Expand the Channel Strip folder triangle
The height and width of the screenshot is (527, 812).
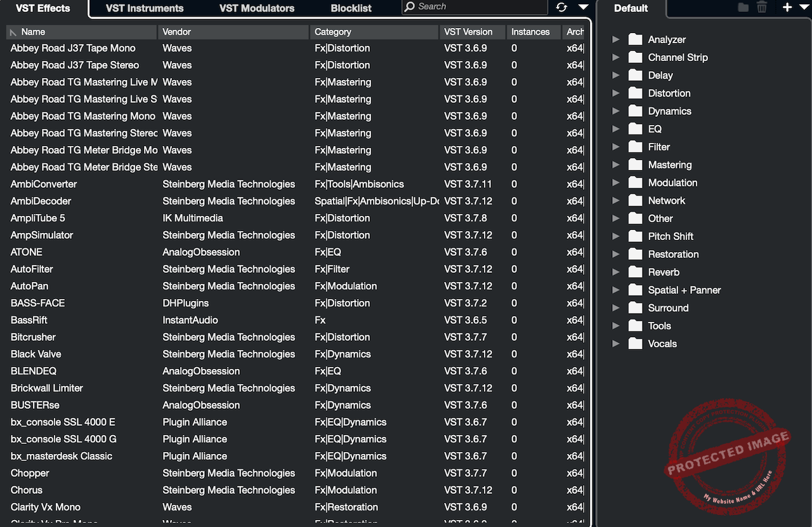[615, 57]
